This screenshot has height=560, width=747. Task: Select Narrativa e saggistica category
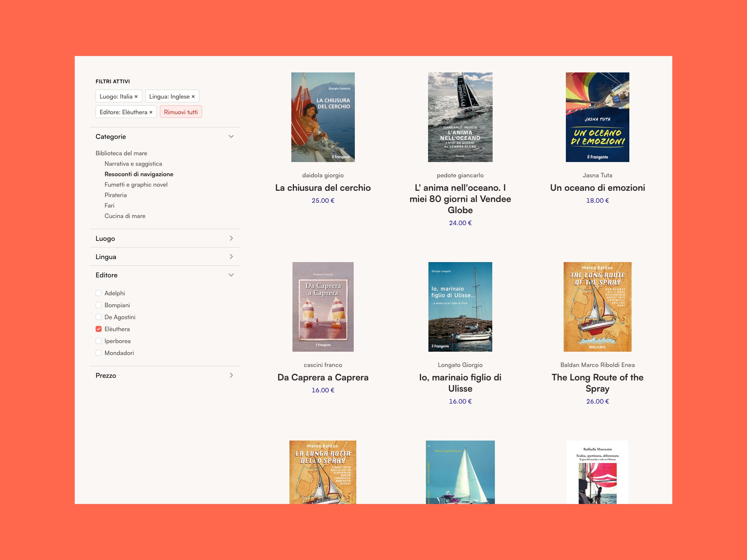[133, 164]
